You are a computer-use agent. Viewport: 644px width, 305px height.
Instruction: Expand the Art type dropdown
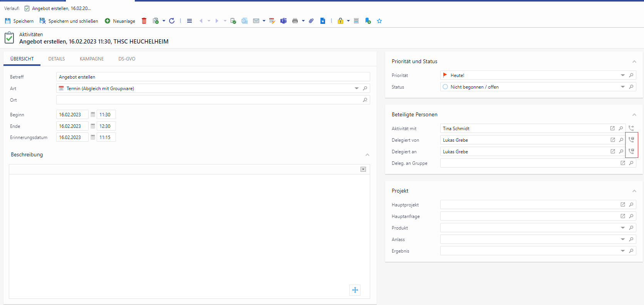tap(356, 89)
